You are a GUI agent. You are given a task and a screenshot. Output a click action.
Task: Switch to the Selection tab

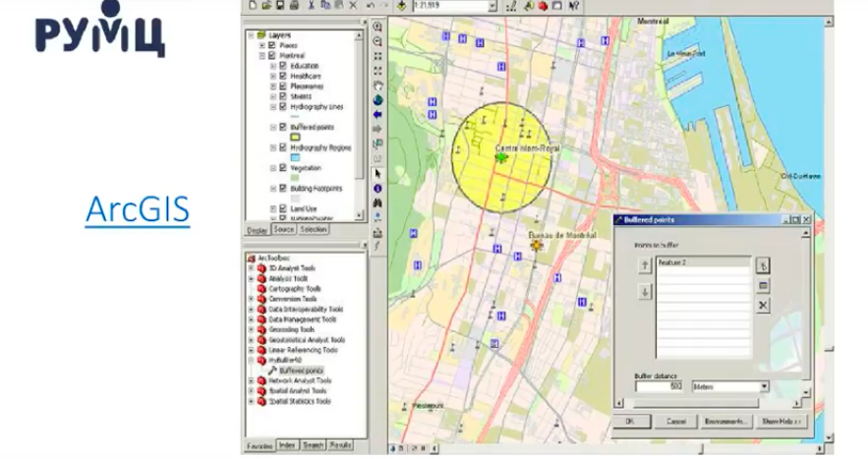click(x=314, y=229)
